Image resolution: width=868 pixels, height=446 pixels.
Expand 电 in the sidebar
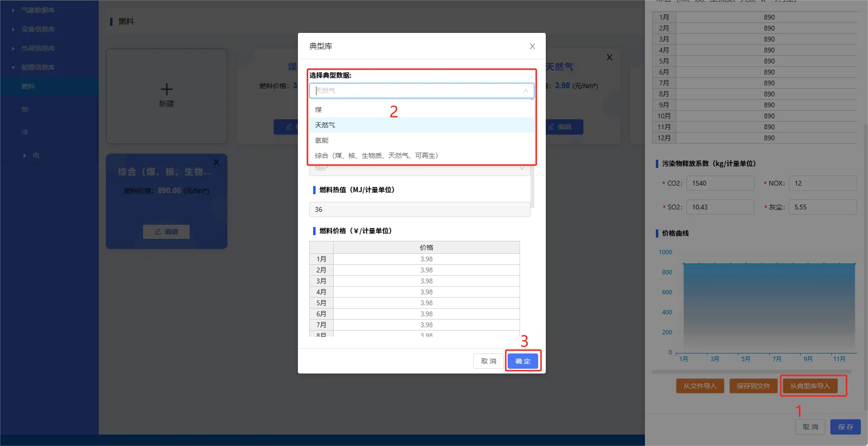click(25, 156)
